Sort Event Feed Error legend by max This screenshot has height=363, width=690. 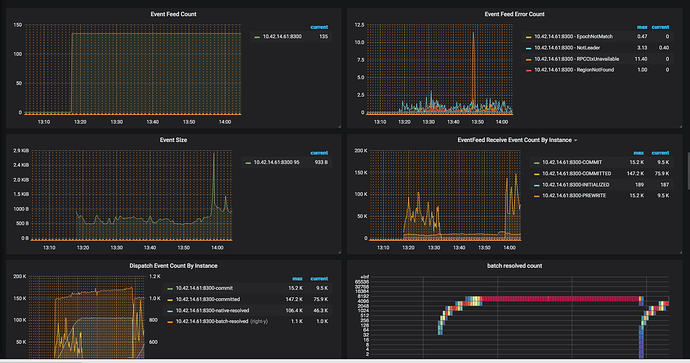[642, 27]
